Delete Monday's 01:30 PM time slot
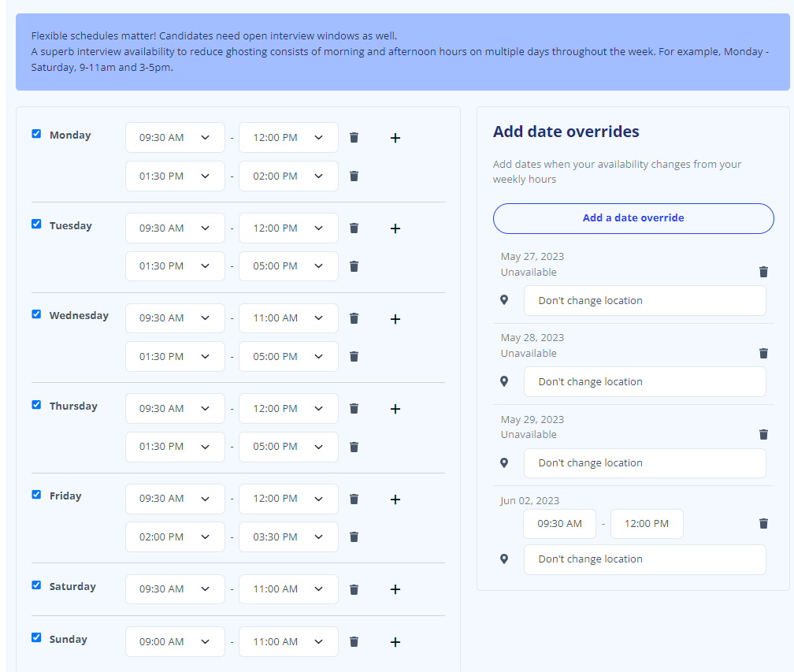 coord(354,176)
